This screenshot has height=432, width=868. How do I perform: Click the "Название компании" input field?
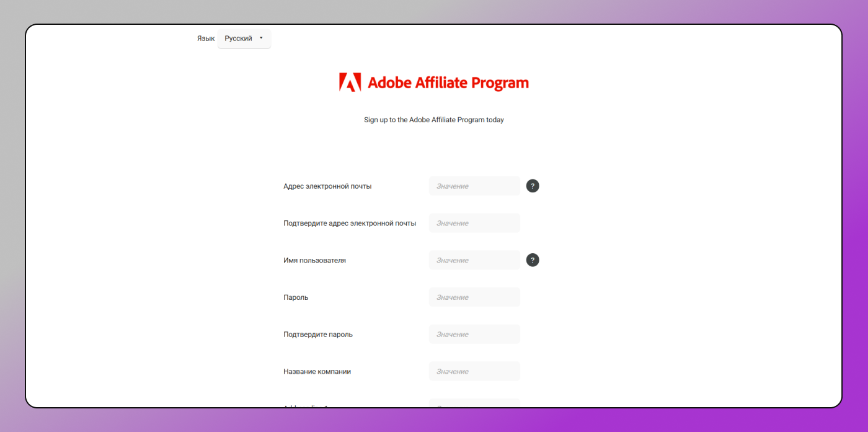(x=474, y=371)
